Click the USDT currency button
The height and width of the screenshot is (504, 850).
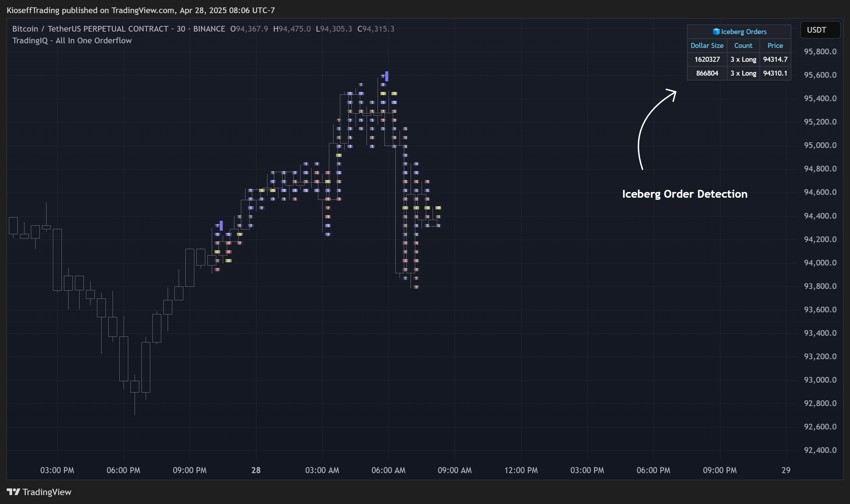[x=820, y=30]
